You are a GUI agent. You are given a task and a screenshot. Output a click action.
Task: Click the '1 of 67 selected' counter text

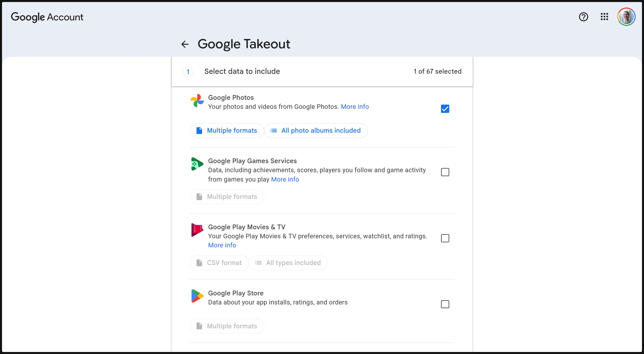click(437, 72)
